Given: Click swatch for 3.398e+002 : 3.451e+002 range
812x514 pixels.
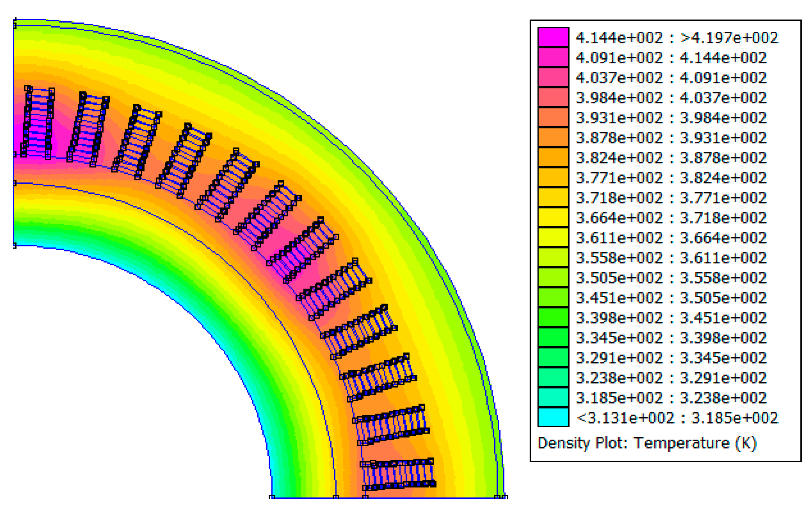Looking at the screenshot, I should coord(553,317).
